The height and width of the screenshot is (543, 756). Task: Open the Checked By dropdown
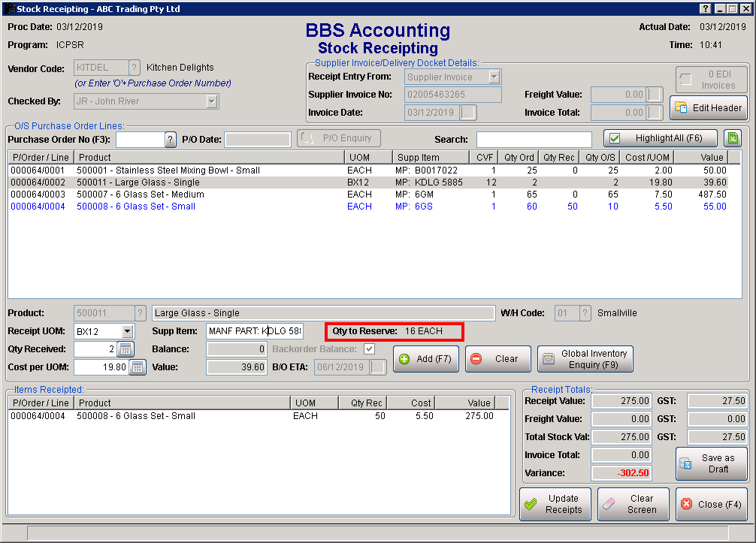(x=211, y=101)
